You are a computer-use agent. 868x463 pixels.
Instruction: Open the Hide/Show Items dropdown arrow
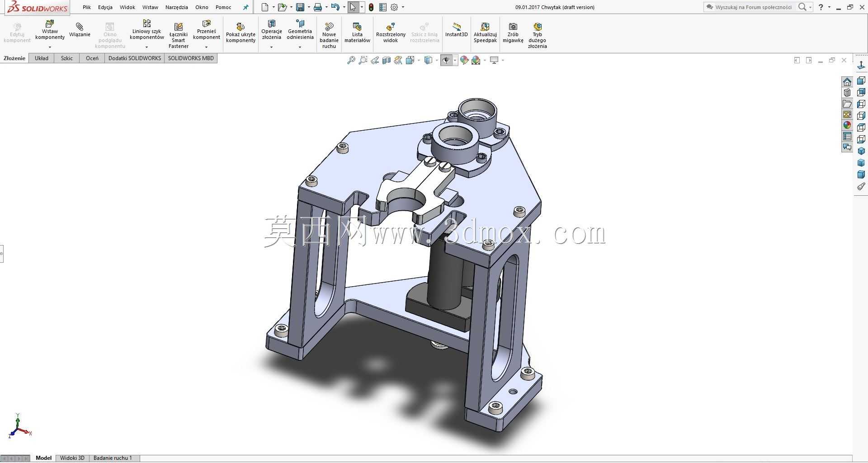455,60
